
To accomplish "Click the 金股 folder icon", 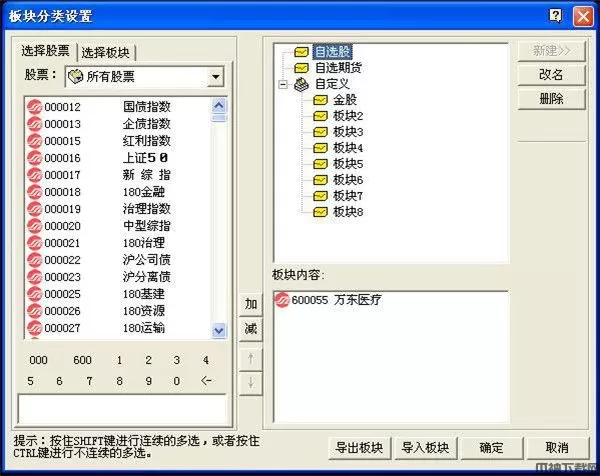I will pos(320,100).
